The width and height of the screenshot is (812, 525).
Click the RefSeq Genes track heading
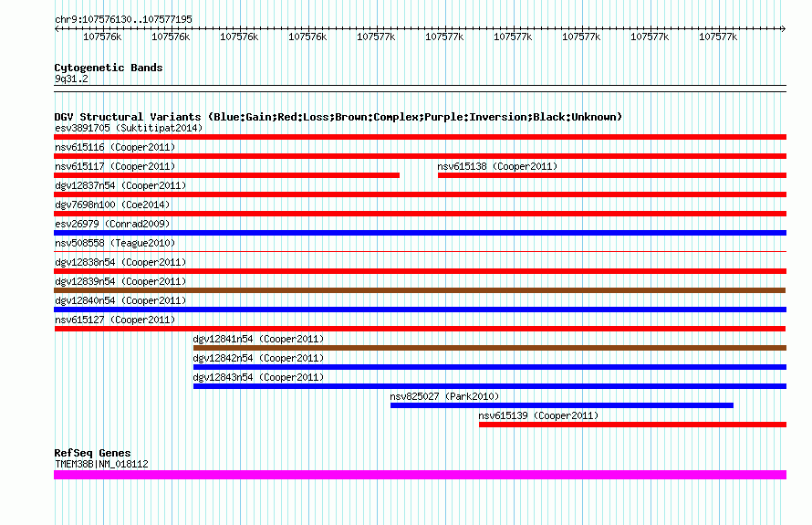92,453
